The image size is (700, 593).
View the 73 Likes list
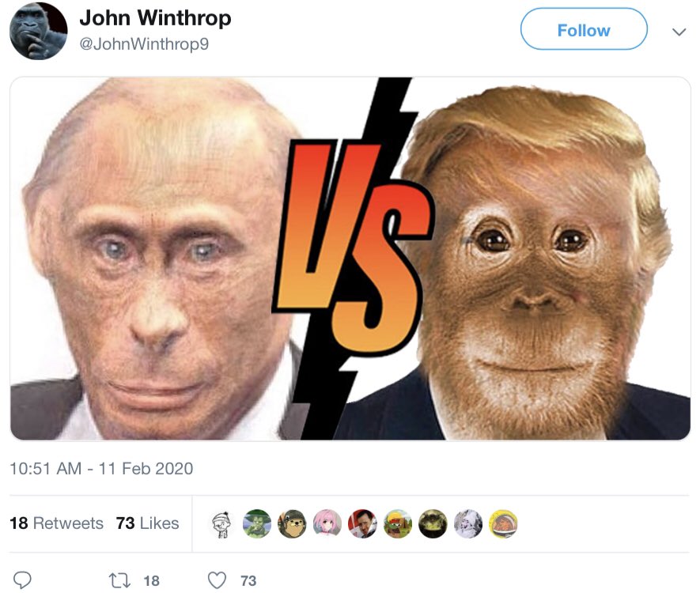pyautogui.click(x=147, y=523)
